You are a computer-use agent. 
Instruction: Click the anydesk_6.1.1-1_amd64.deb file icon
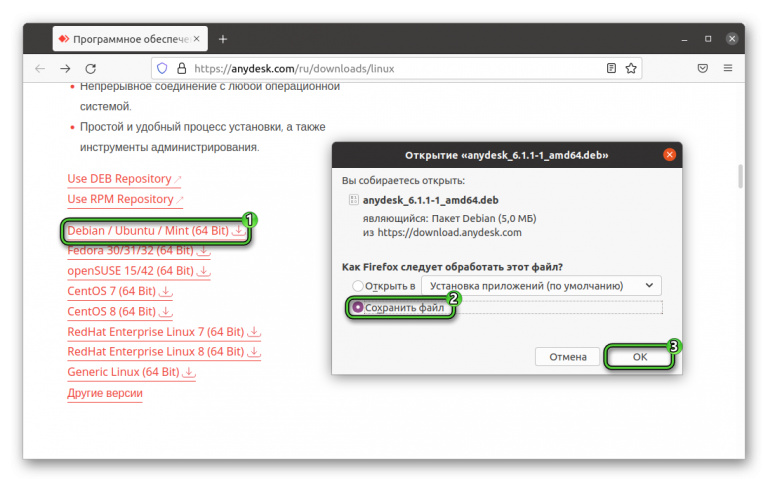pos(353,200)
